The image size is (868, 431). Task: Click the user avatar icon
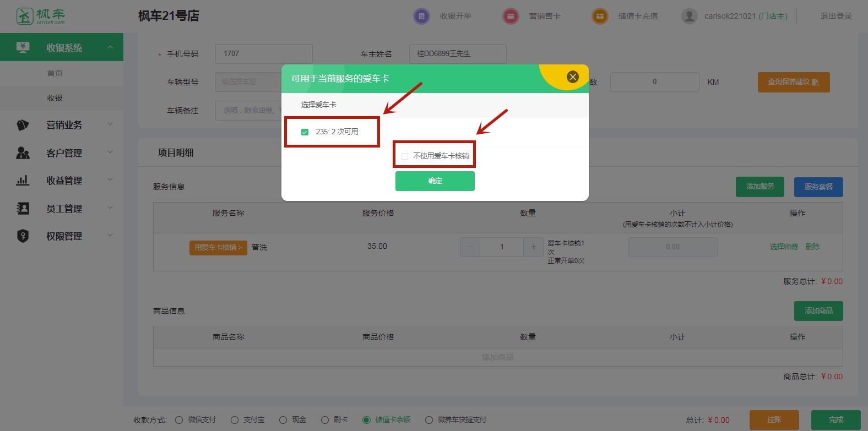(x=689, y=16)
